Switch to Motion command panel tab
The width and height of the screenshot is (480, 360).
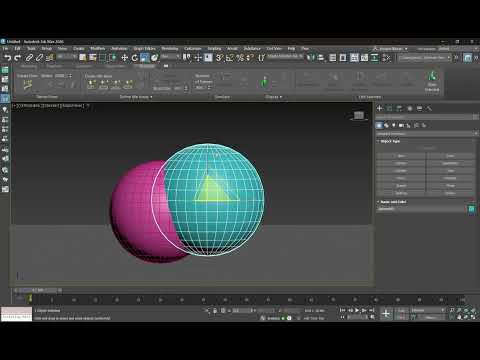410,108
